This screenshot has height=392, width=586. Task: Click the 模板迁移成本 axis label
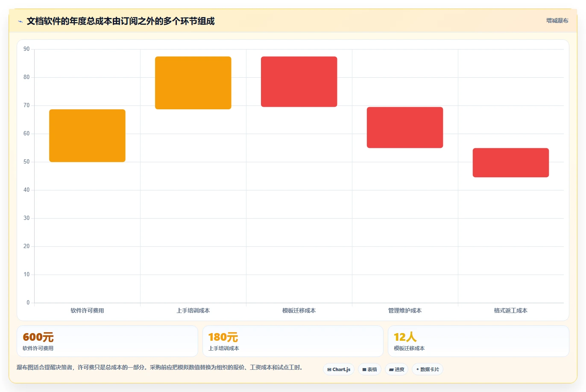click(x=299, y=311)
